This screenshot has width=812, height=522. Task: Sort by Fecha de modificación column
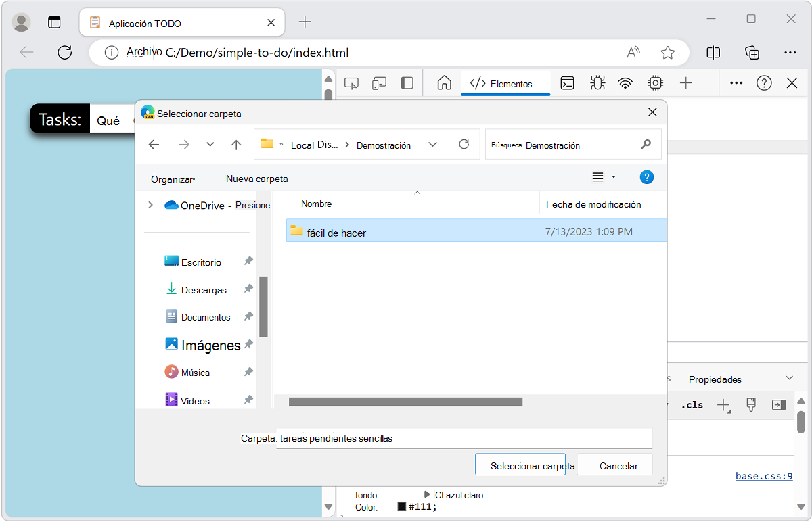pyautogui.click(x=593, y=204)
